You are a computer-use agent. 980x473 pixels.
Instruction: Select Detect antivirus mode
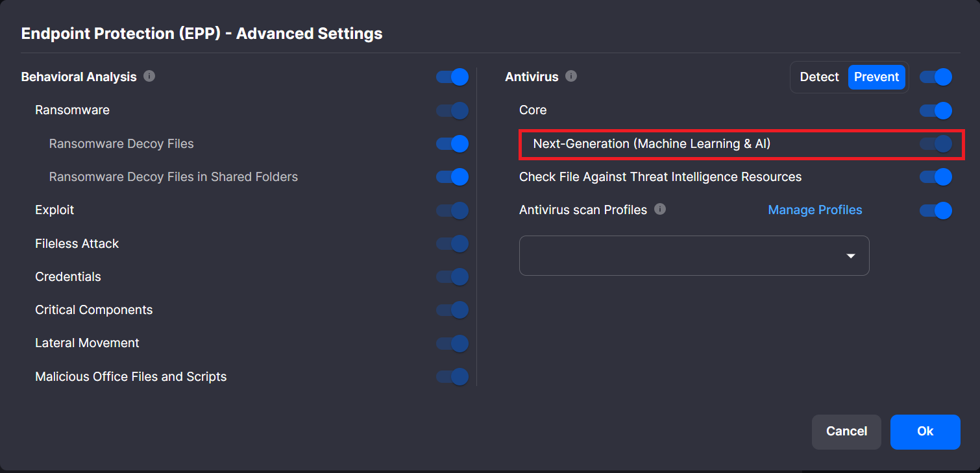(819, 77)
